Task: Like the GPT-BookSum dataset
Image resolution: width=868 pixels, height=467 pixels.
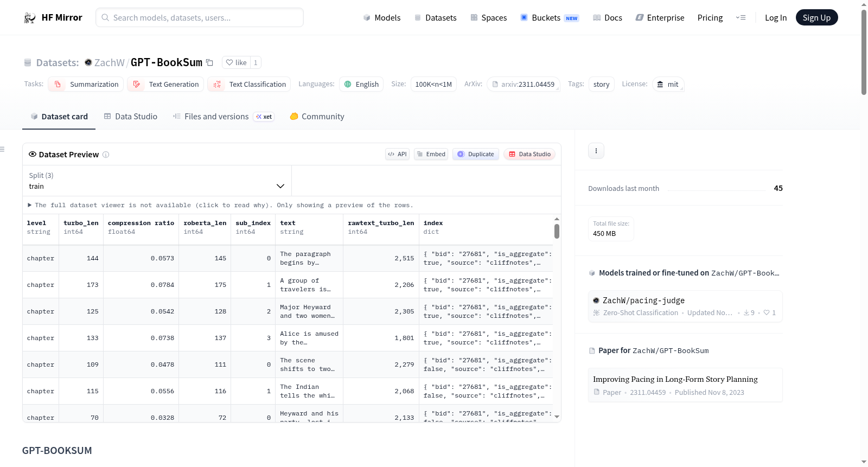Action: [x=236, y=62]
